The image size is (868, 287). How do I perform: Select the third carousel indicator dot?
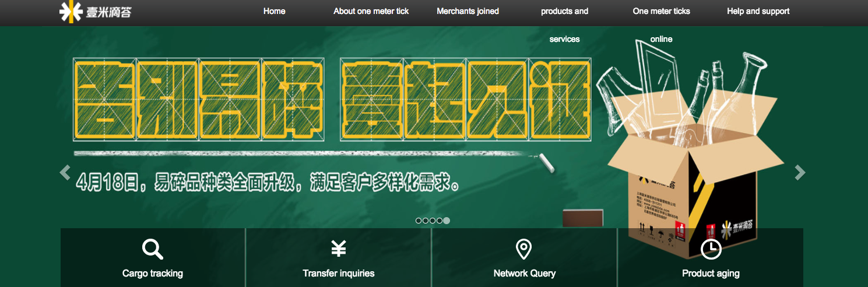click(x=433, y=221)
